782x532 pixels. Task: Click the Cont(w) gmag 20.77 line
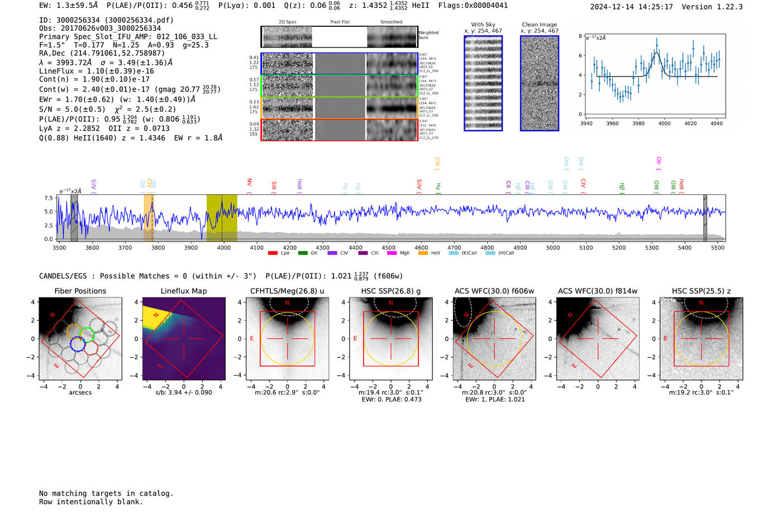tap(130, 89)
